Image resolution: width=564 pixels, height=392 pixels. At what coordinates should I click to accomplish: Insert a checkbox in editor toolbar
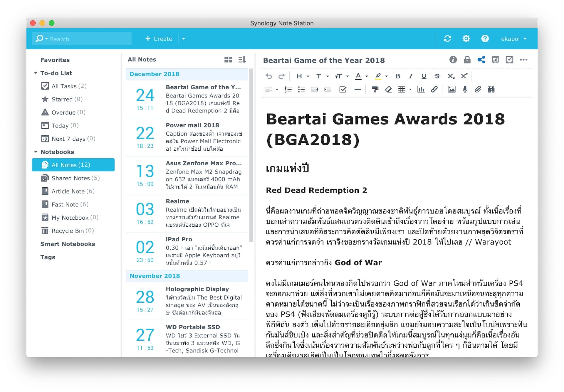[x=343, y=90]
